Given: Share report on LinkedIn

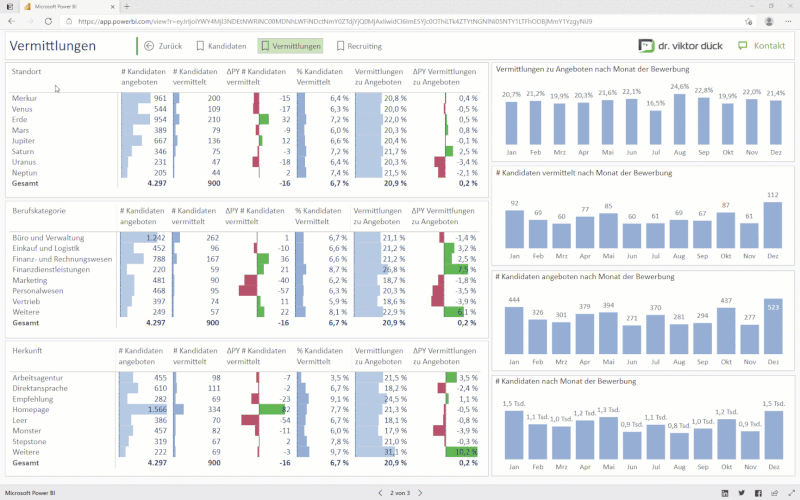Looking at the screenshot, I should coord(725,493).
